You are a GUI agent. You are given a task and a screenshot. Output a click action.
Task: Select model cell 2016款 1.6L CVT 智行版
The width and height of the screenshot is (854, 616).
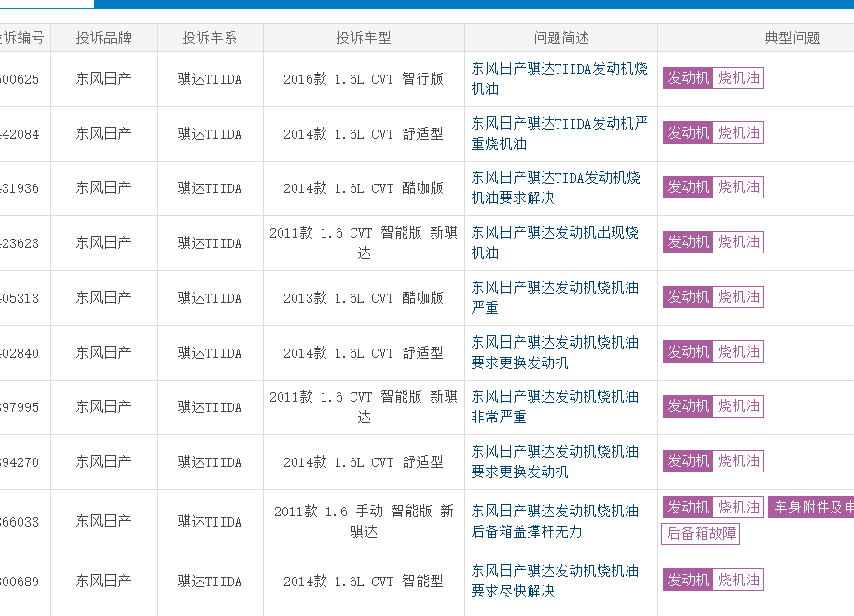point(364,79)
